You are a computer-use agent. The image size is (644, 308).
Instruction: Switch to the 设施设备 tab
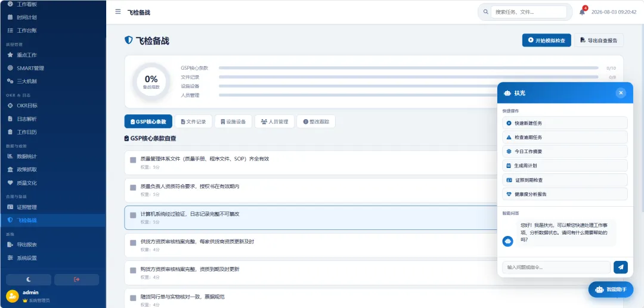point(233,122)
